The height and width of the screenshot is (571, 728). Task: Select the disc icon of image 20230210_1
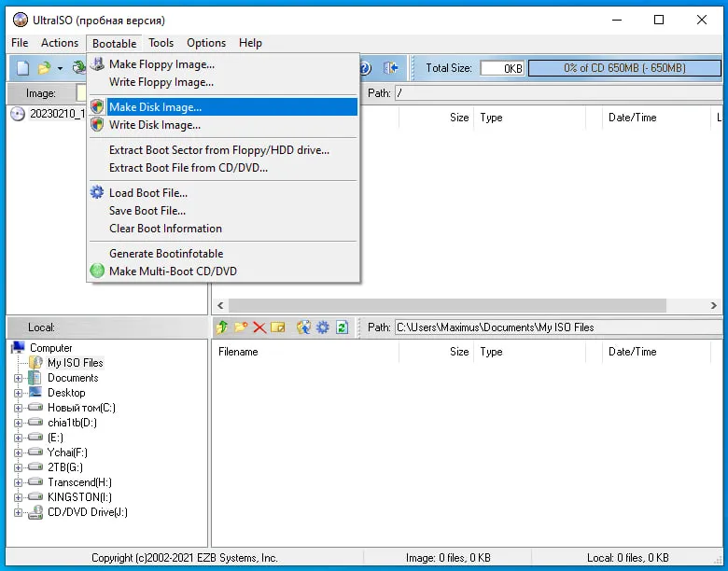pos(18,114)
